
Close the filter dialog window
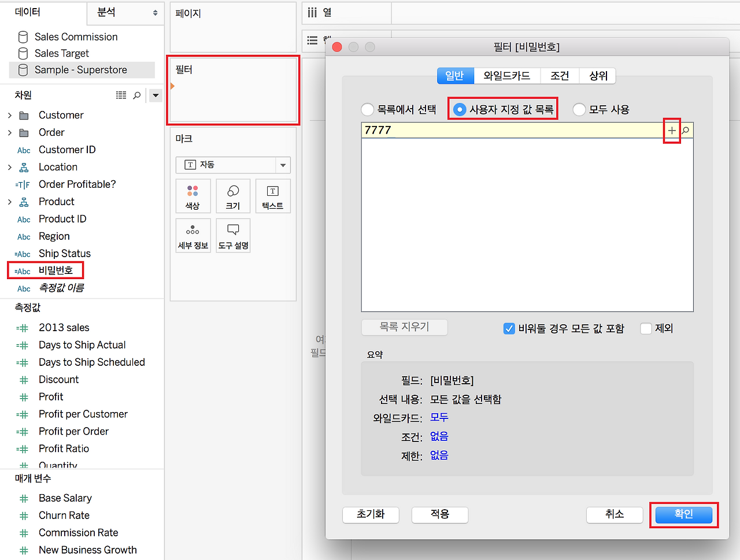(337, 47)
